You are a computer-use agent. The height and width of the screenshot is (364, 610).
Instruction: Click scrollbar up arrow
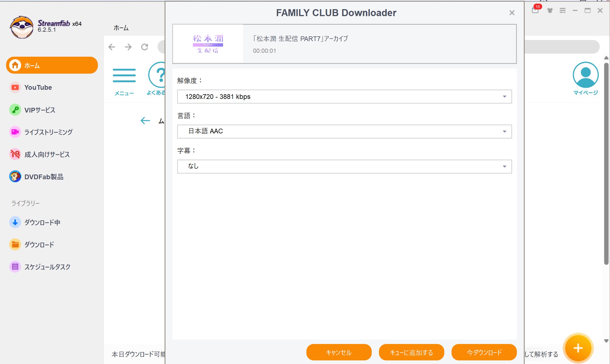[x=606, y=58]
